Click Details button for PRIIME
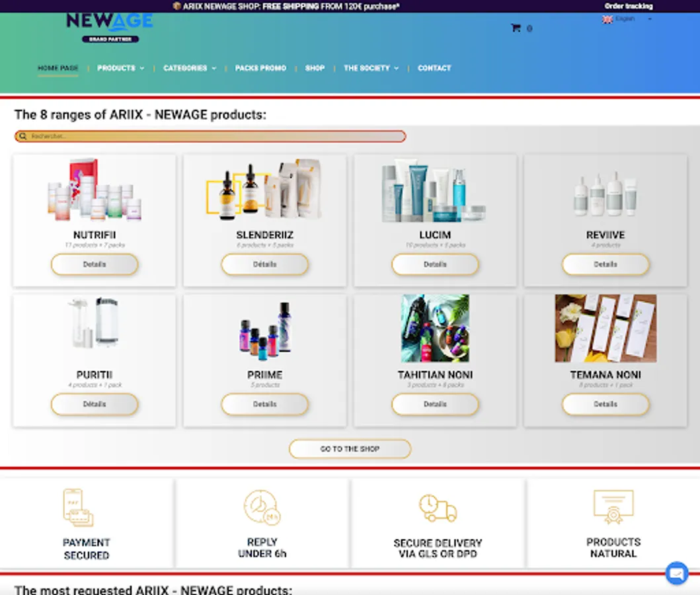 [265, 404]
